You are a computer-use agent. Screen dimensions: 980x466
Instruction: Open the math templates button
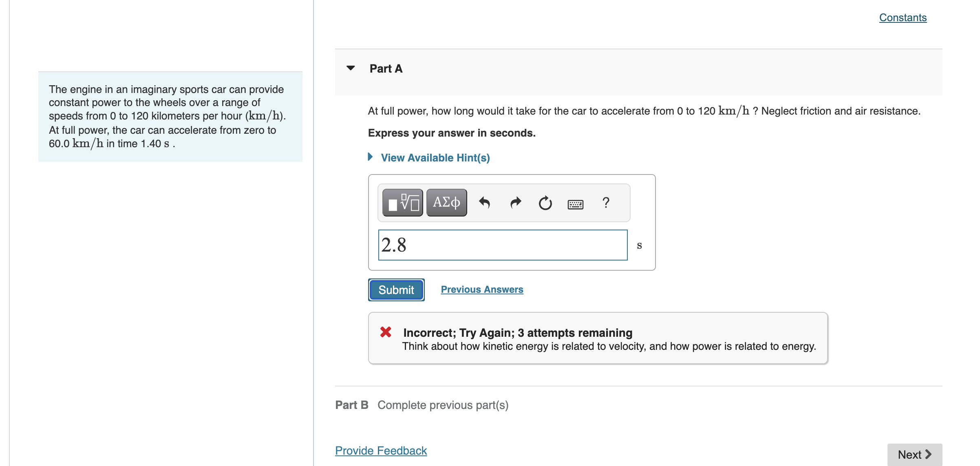pos(402,203)
